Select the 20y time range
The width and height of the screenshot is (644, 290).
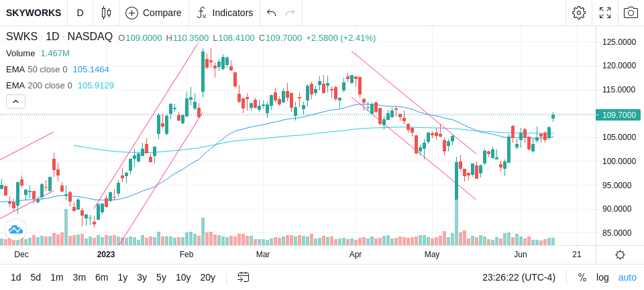pos(207,278)
